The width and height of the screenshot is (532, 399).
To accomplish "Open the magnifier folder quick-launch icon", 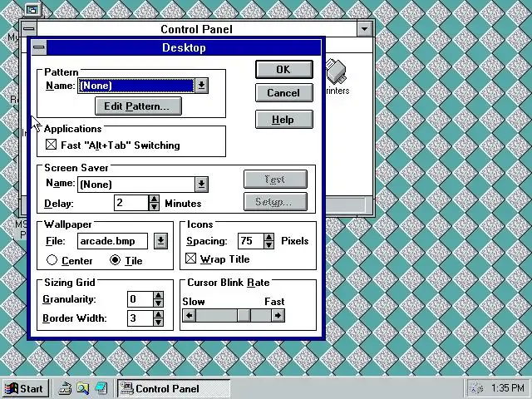I will coord(83,388).
